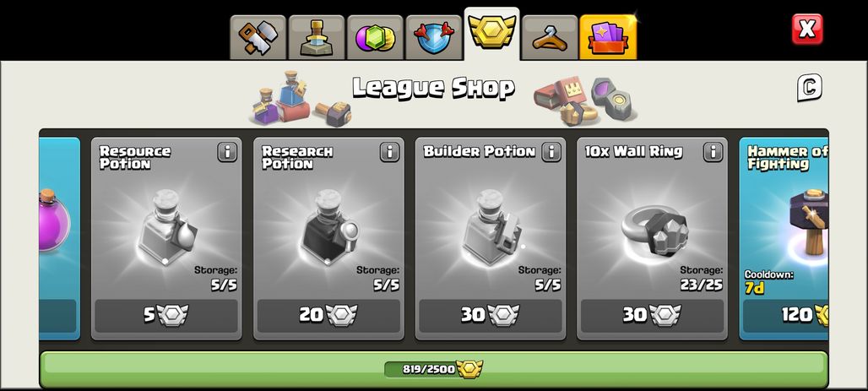This screenshot has height=391, width=868.
Task: Buy Research Potion for 20 medals
Action: (328, 316)
